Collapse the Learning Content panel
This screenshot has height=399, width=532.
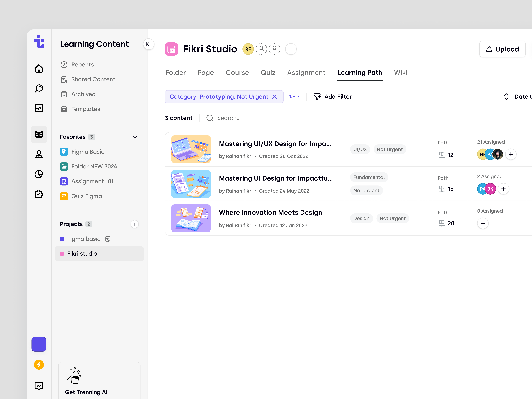tap(149, 44)
